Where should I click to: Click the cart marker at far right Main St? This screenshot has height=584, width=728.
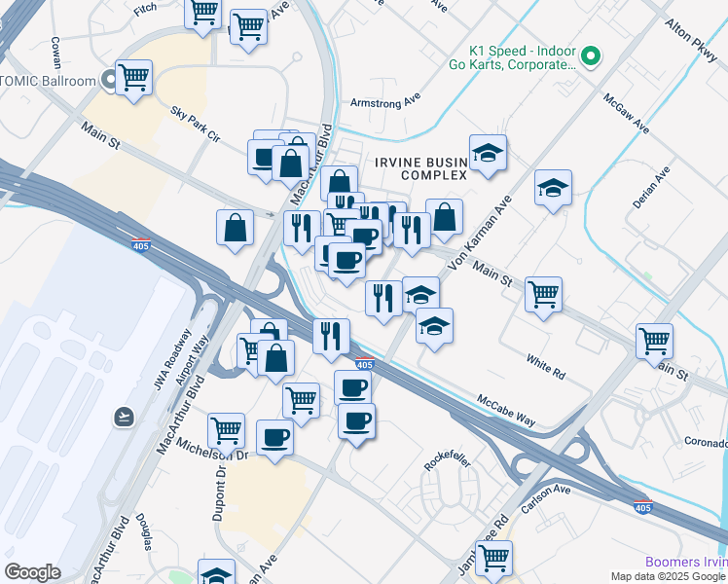click(x=654, y=344)
